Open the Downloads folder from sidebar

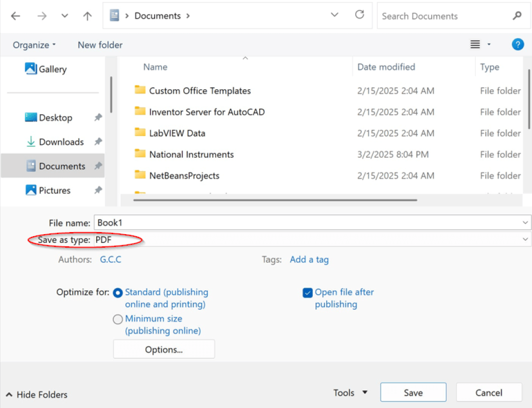pos(61,142)
